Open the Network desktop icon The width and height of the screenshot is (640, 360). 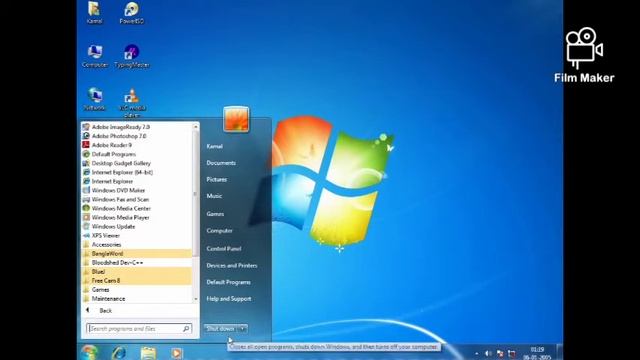click(x=95, y=99)
